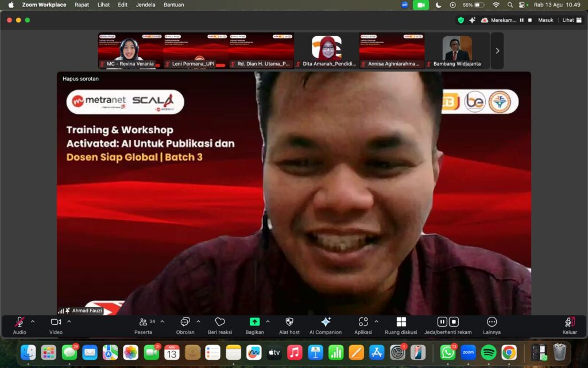588x368 pixels.
Task: Open the Edit menu in the menu bar
Action: pyautogui.click(x=123, y=5)
